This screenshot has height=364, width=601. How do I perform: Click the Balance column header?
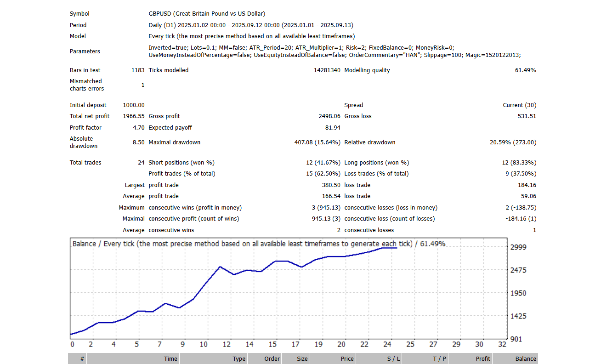pyautogui.click(x=526, y=358)
